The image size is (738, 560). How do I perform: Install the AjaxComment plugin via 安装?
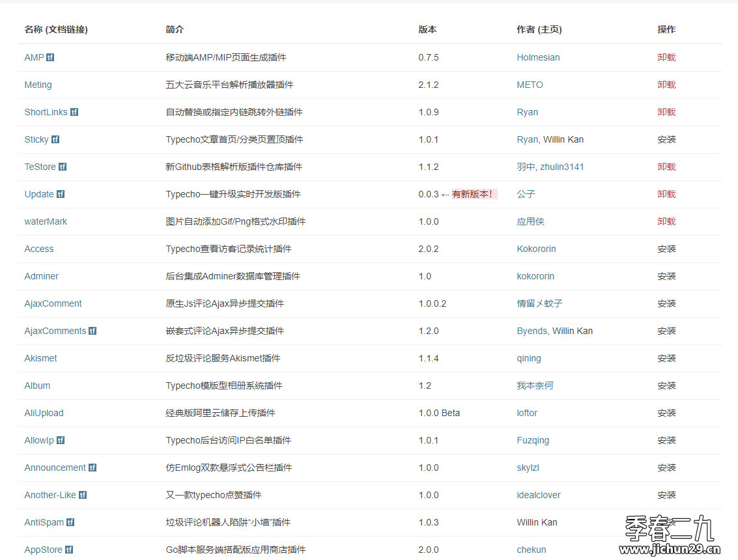(x=666, y=303)
